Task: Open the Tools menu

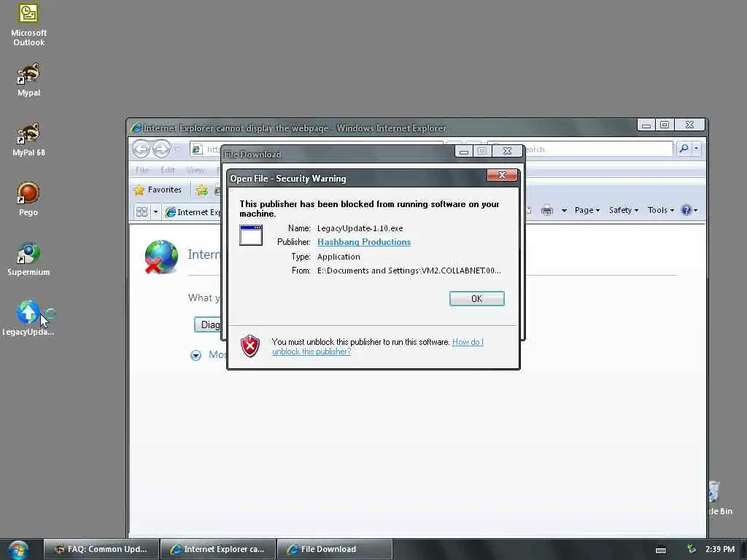Action: (660, 210)
